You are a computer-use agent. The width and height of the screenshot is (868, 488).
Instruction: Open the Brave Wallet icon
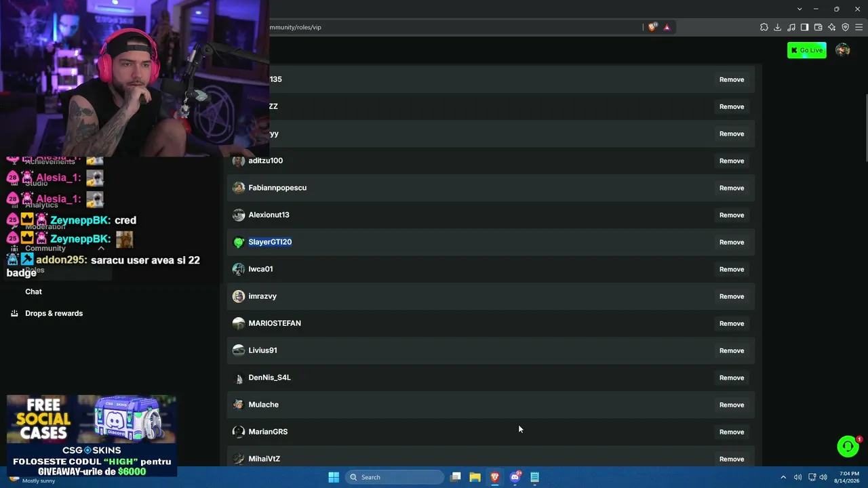click(x=818, y=27)
